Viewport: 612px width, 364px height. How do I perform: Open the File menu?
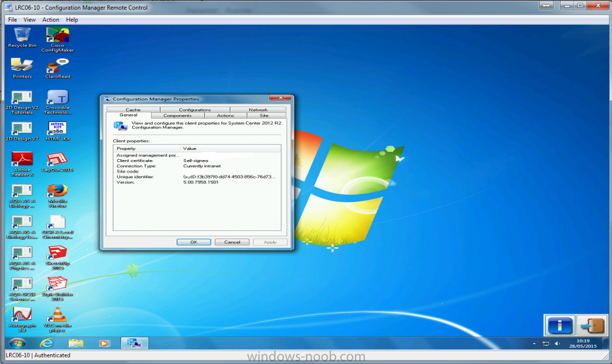12,19
